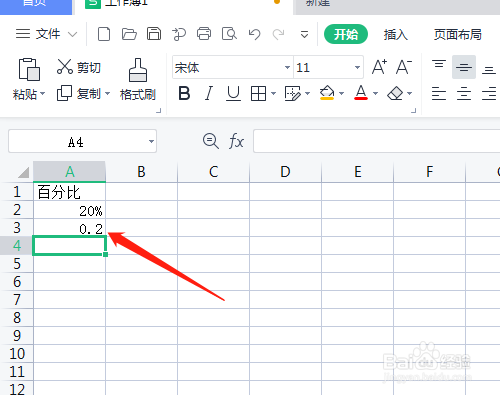This screenshot has height=395, width=500.
Task: Open the quick access customize arrow
Action: (x=304, y=34)
